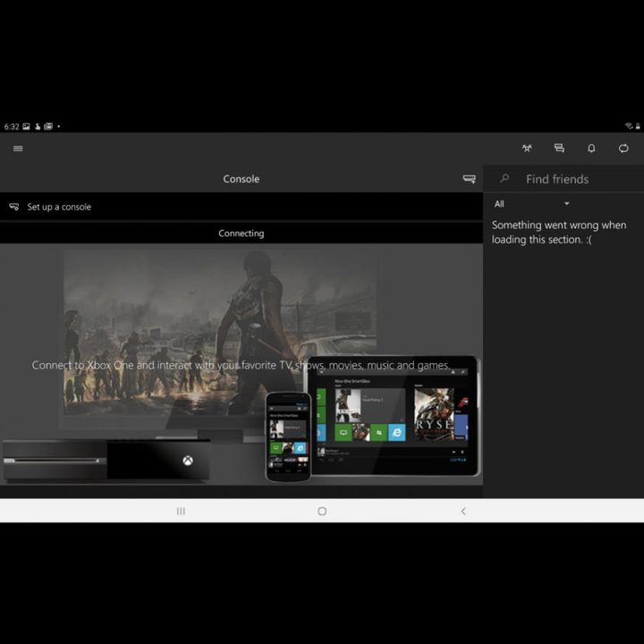Tap the refresh icon in top bar
This screenshot has height=644, width=644.
click(623, 148)
